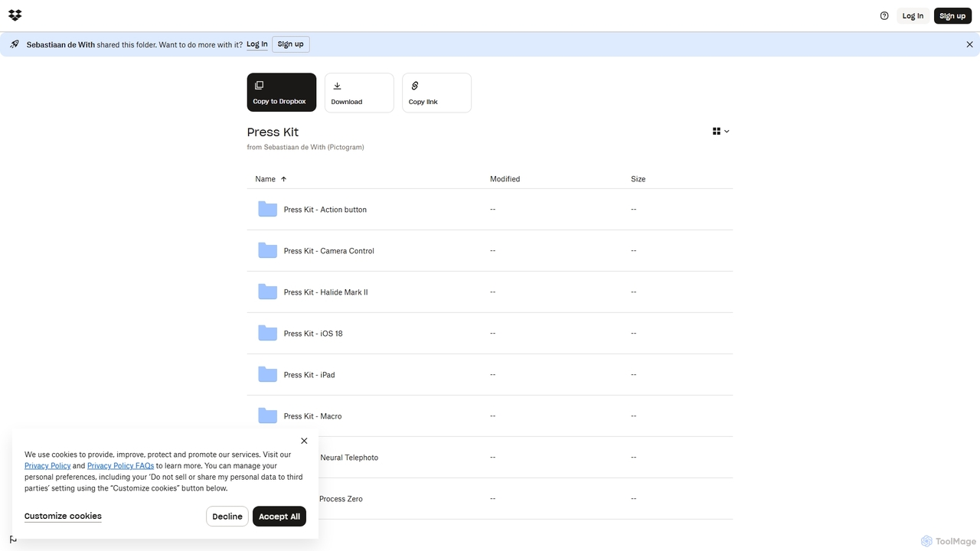Viewport: 980px width, 551px height.
Task: Click folder icon of iPad row
Action: [x=267, y=374]
